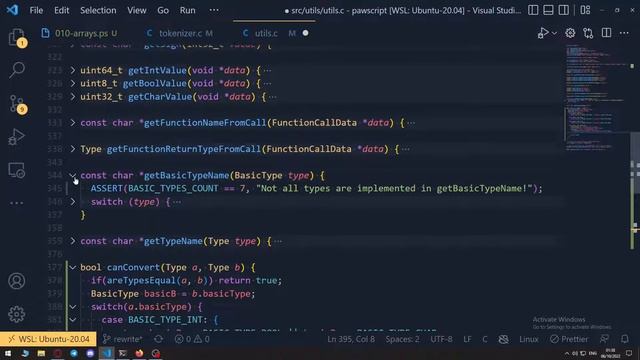The image size is (640, 360).
Task: Click LF end of line selector
Action: tap(467, 339)
